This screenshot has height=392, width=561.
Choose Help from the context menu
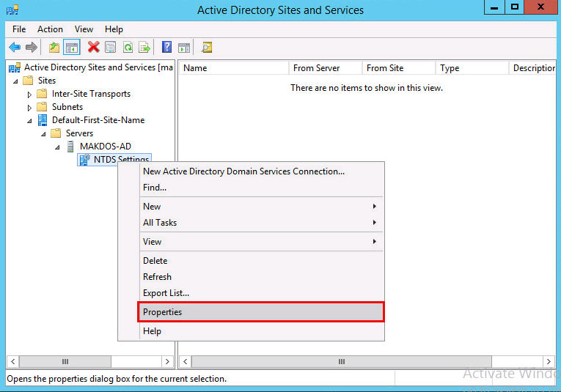point(261,331)
